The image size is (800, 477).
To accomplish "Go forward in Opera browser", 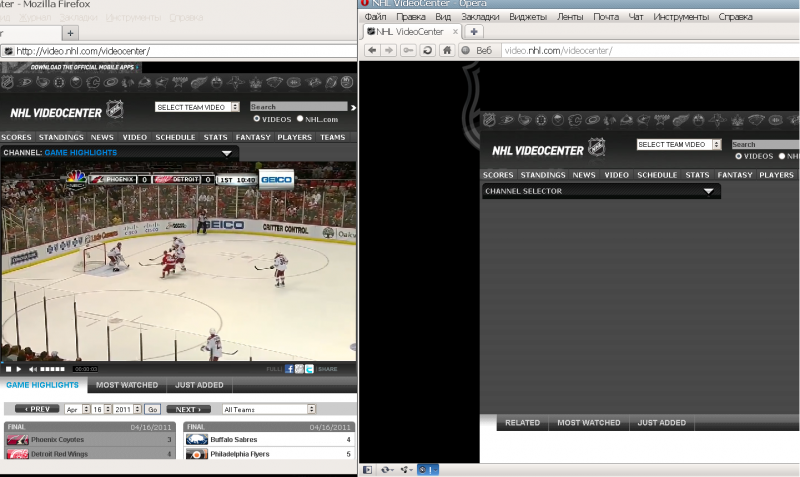I will pos(389,50).
